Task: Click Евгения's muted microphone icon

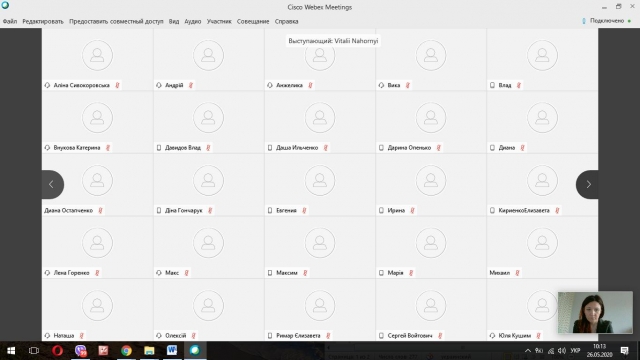Action: coord(304,211)
